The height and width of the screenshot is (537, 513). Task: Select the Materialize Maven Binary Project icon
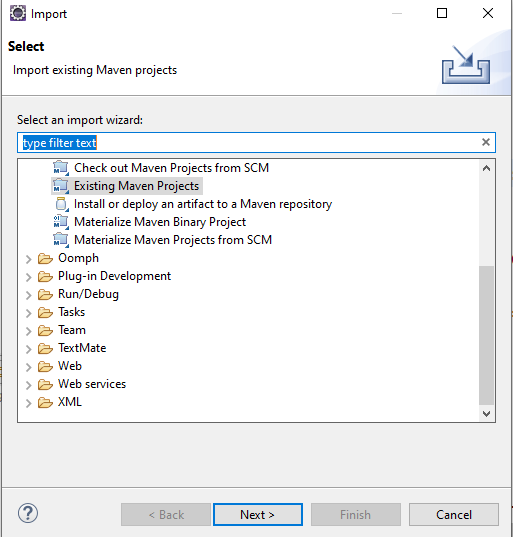pos(61,222)
